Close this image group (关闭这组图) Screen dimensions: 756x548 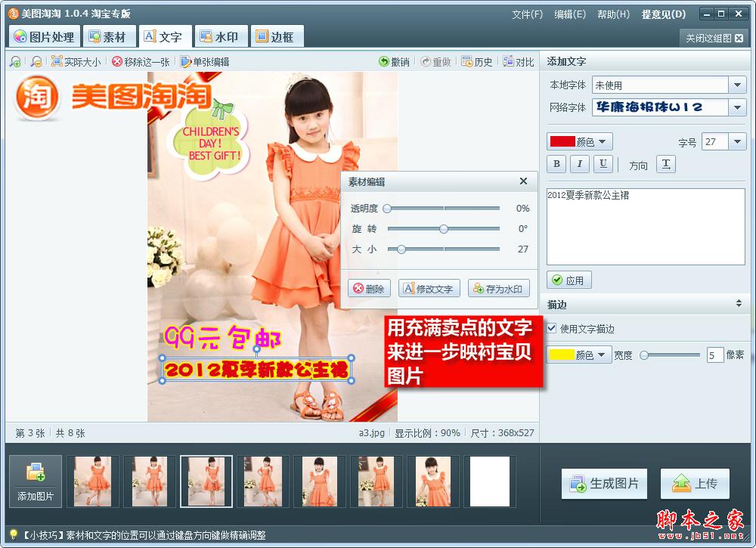click(714, 38)
